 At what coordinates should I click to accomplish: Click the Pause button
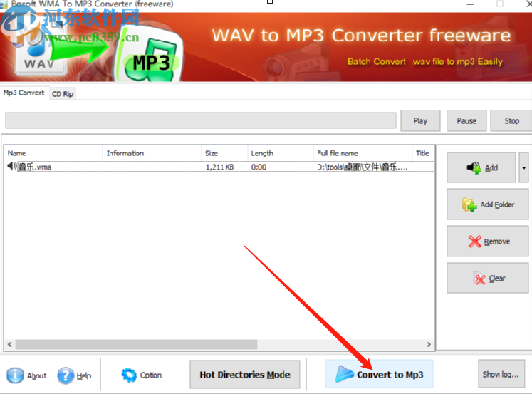click(466, 121)
